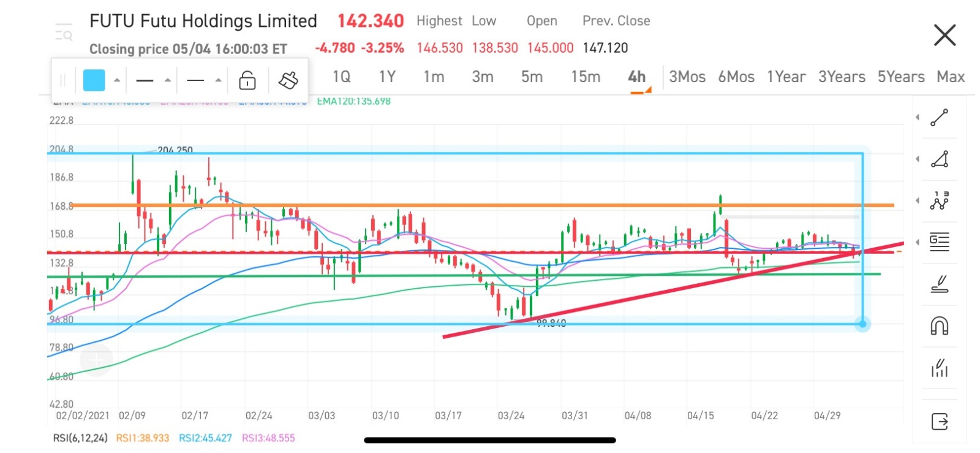
Task: Expand text tool options arrow
Action: (917, 242)
